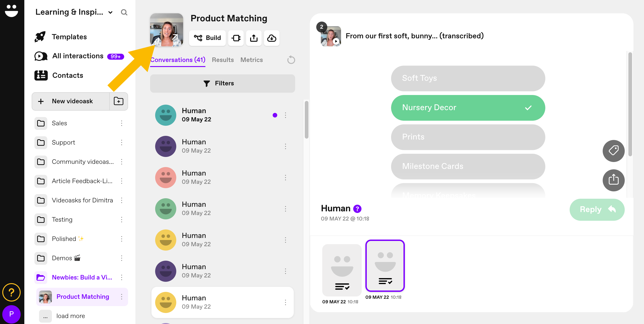This screenshot has height=324, width=644.
Task: Open options menu for the Support folder
Action: (x=121, y=142)
